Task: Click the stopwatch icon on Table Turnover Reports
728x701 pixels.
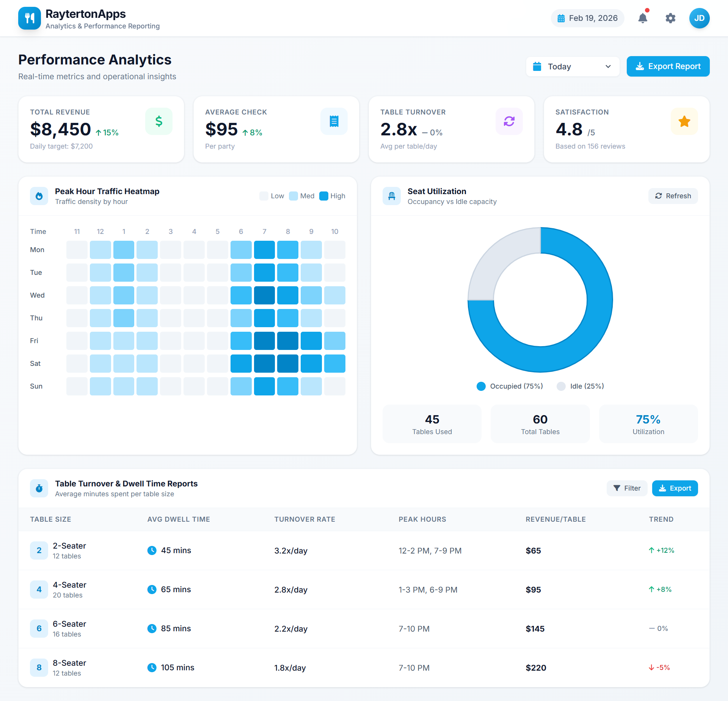Action: pyautogui.click(x=39, y=488)
